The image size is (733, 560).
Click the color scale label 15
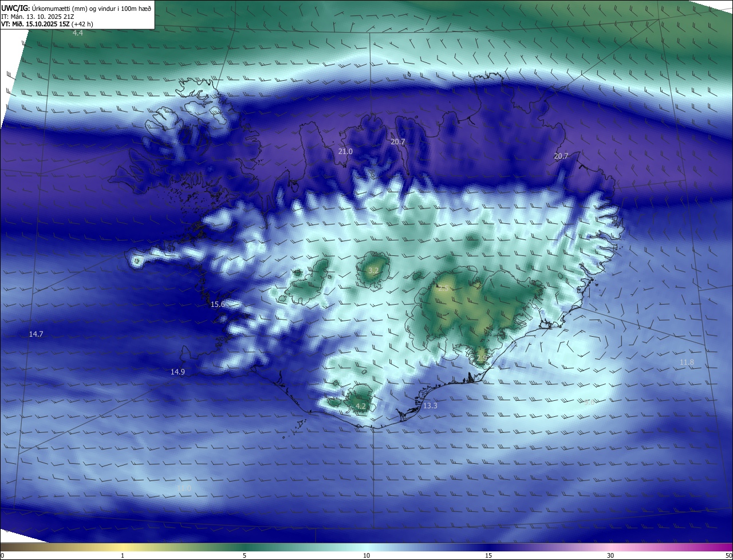[x=488, y=555]
